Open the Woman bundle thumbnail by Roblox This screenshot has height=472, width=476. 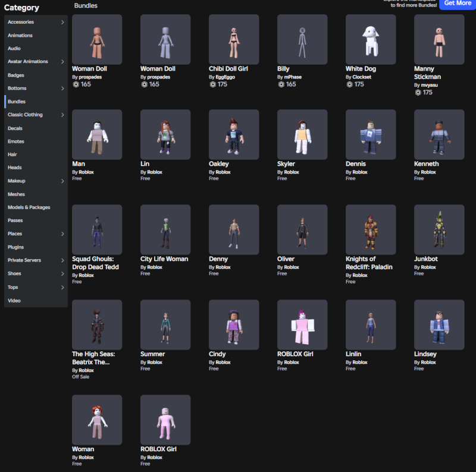tap(97, 420)
